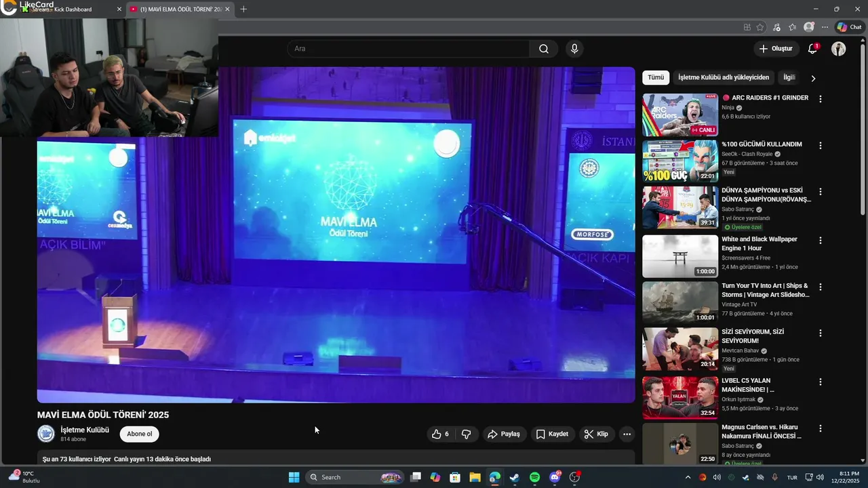Open Discord from taskbar
The width and height of the screenshot is (868, 488).
[555, 477]
